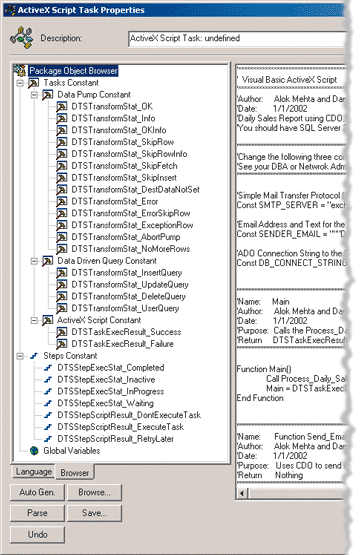
Task: Click the DTSTransformStat_ErrorSkipRow constant icon
Action: (x=62, y=213)
